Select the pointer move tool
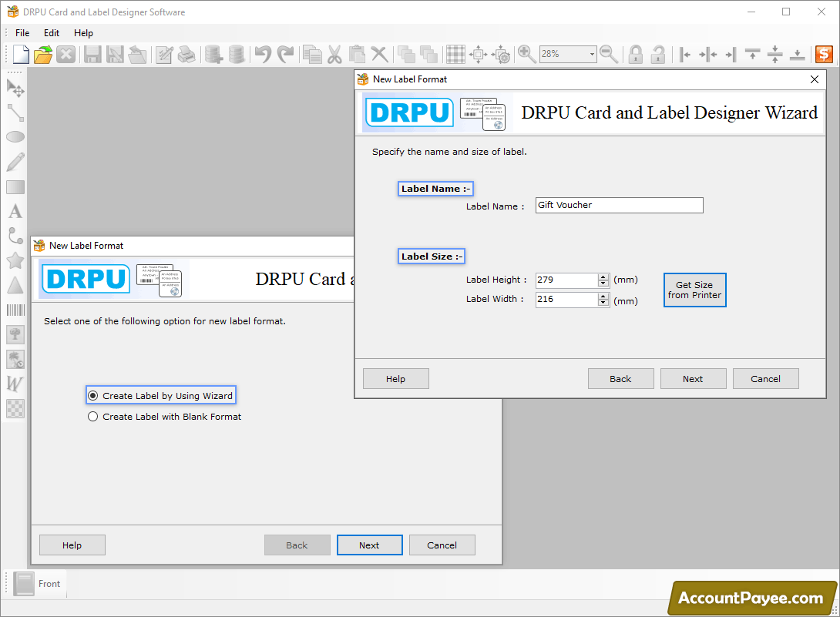The height and width of the screenshot is (617, 840). (15, 88)
